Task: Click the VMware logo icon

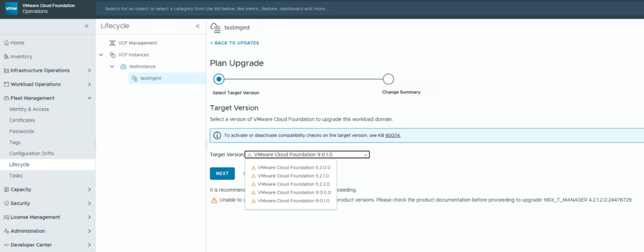Action: 11,8
